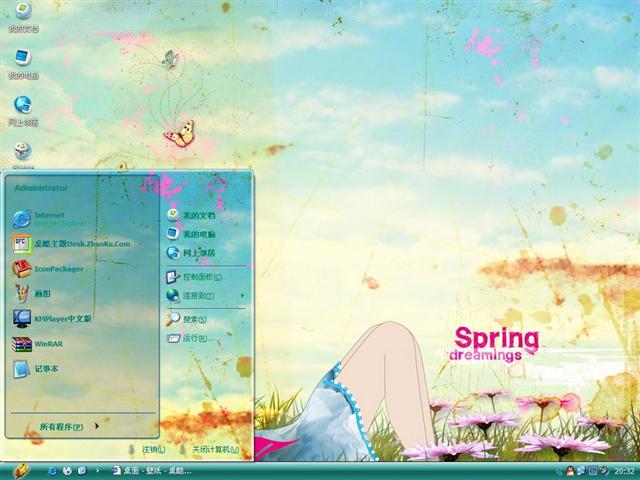Select the 网上邻居 desktop icon
This screenshot has width=640, height=480.
tap(23, 111)
